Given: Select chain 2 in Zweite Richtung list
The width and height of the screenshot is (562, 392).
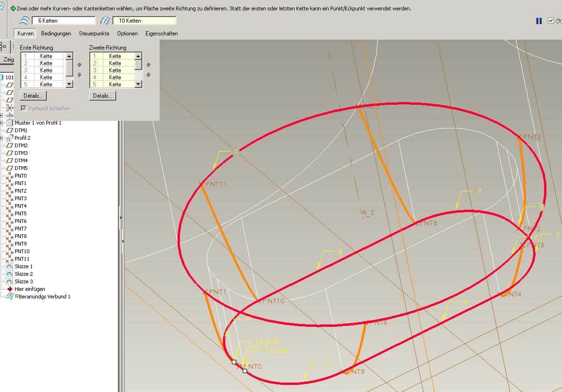Looking at the screenshot, I should tap(112, 63).
